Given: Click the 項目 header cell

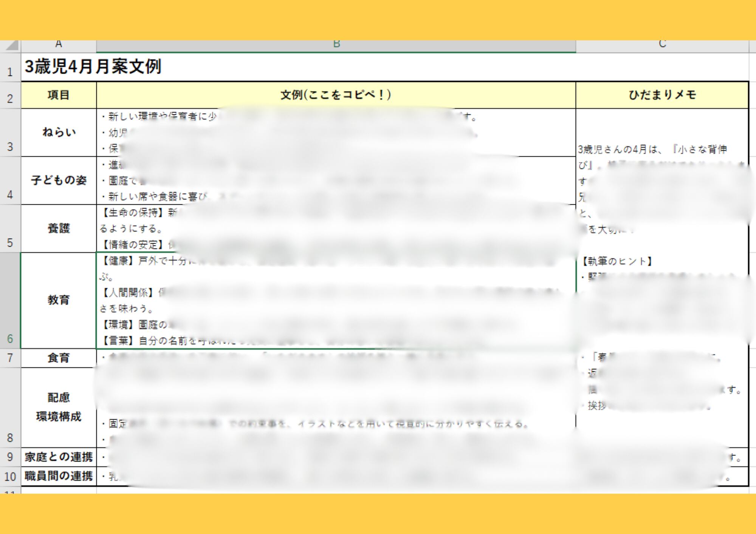Looking at the screenshot, I should 59,95.
